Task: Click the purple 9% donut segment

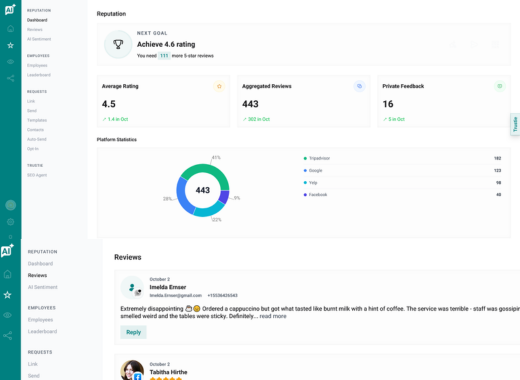Action: point(224,196)
